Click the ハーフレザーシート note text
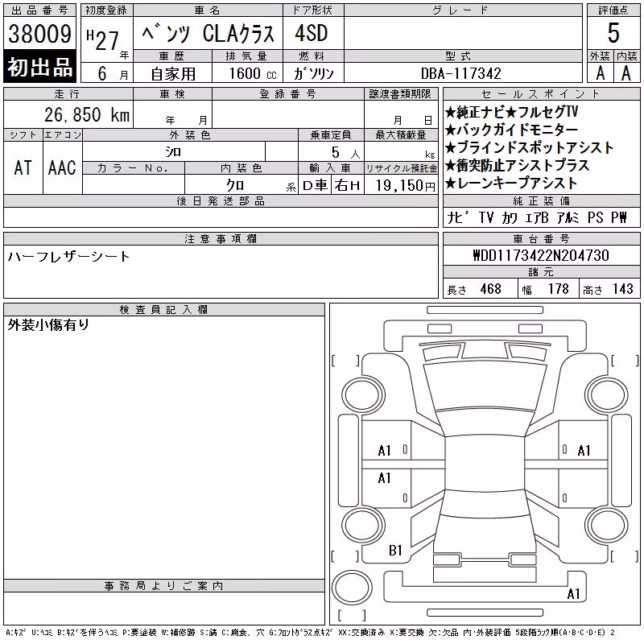 pos(68,257)
